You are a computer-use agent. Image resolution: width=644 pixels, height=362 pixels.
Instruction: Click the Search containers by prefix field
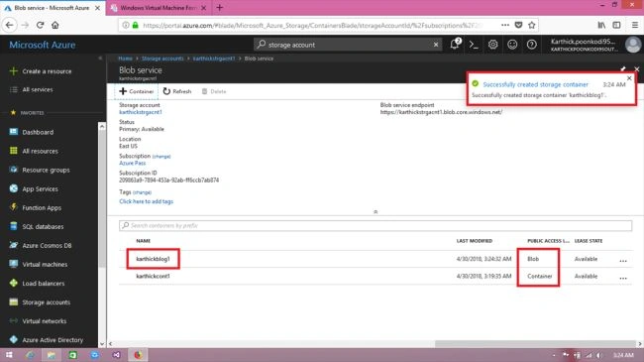point(376,225)
